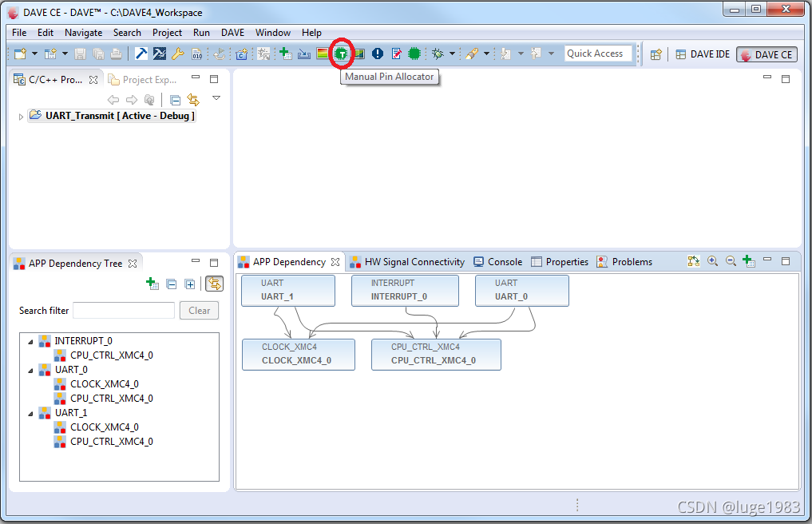Select the INTERRUPT_0 block in diagram
812x524 pixels.
click(405, 290)
